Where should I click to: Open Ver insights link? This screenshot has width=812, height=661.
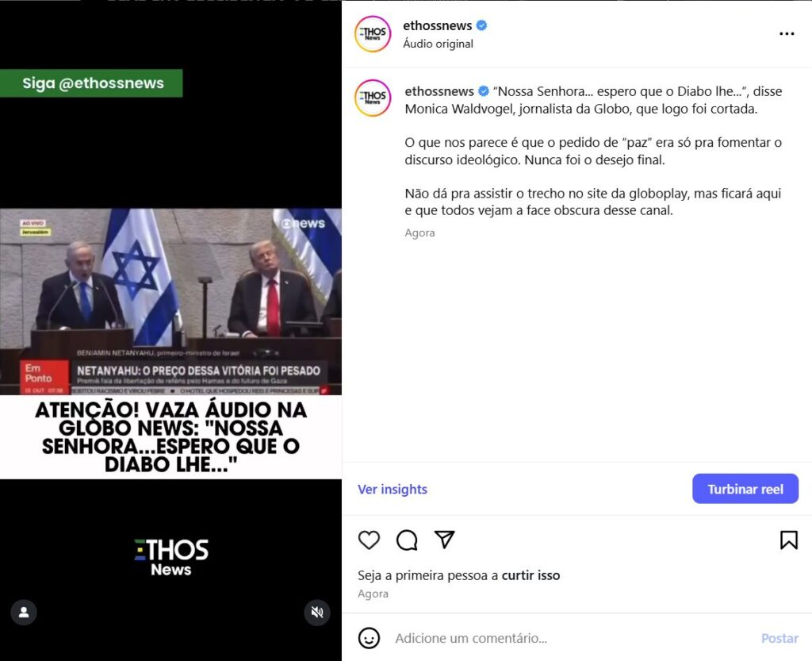pyautogui.click(x=393, y=489)
